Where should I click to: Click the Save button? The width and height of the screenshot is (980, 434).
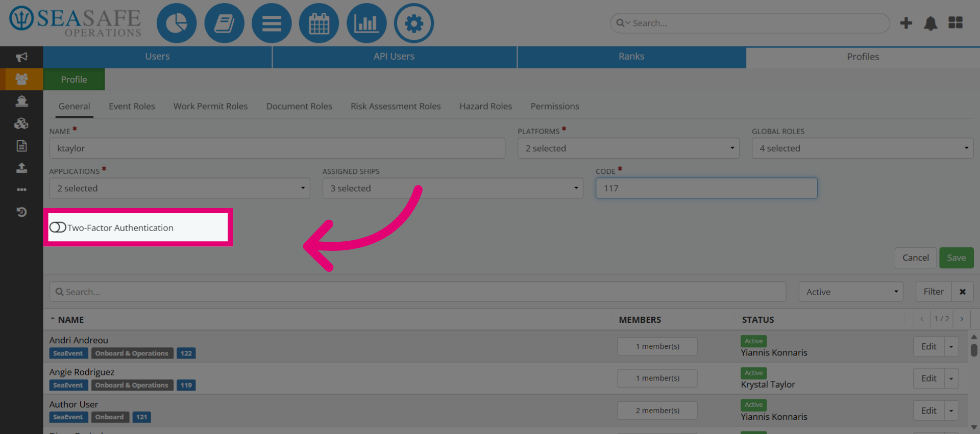(x=957, y=258)
